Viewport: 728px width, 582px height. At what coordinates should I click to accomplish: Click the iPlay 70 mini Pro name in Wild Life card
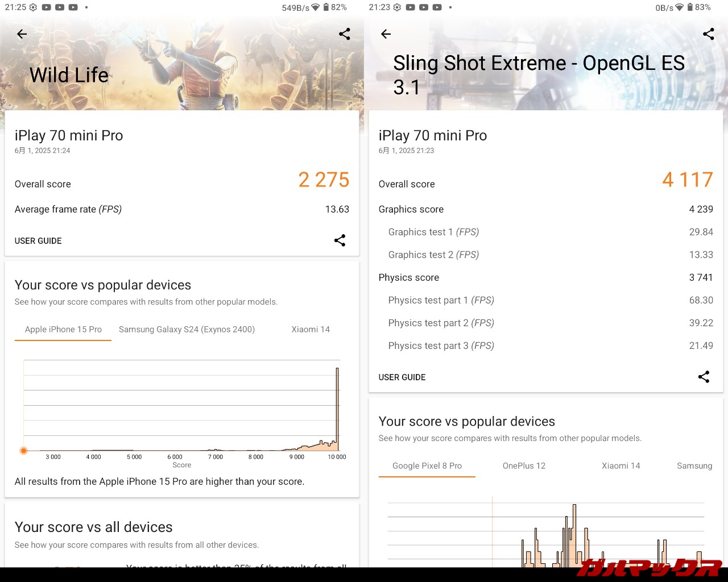pos(69,136)
